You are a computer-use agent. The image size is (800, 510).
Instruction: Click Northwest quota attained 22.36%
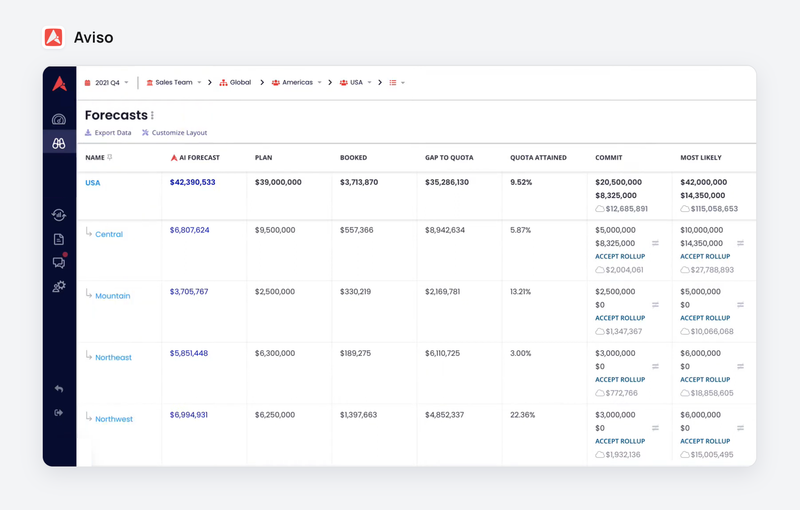[x=522, y=415]
